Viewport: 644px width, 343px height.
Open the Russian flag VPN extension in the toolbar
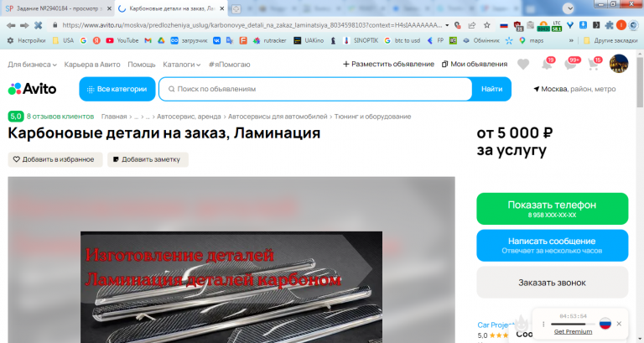pyautogui.click(x=503, y=25)
